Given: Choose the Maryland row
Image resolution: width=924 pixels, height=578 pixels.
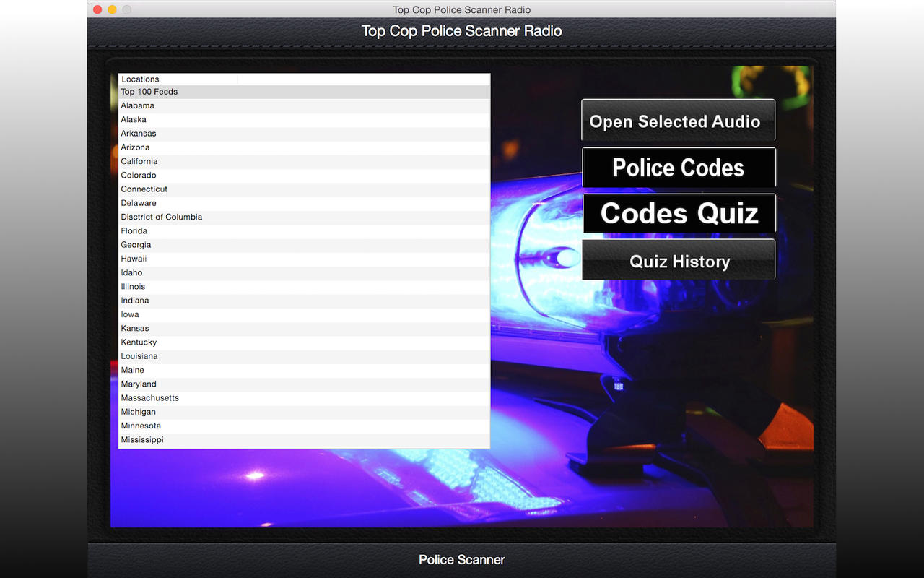Looking at the screenshot, I should coord(304,384).
